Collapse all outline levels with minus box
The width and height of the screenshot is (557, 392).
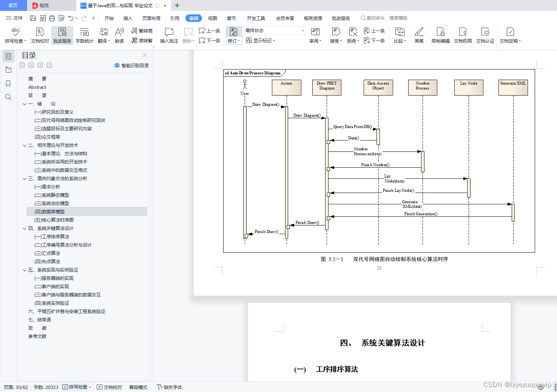(49, 65)
